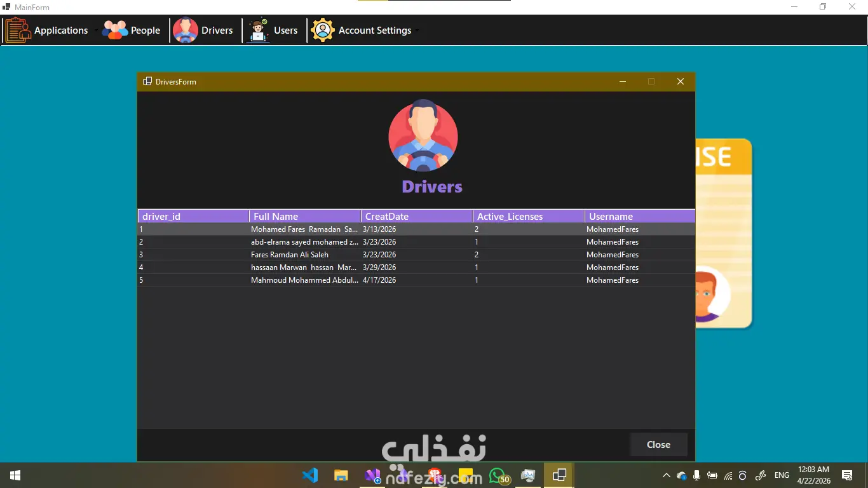Minimize the DriversForm window
868x488 pixels.
coord(623,81)
